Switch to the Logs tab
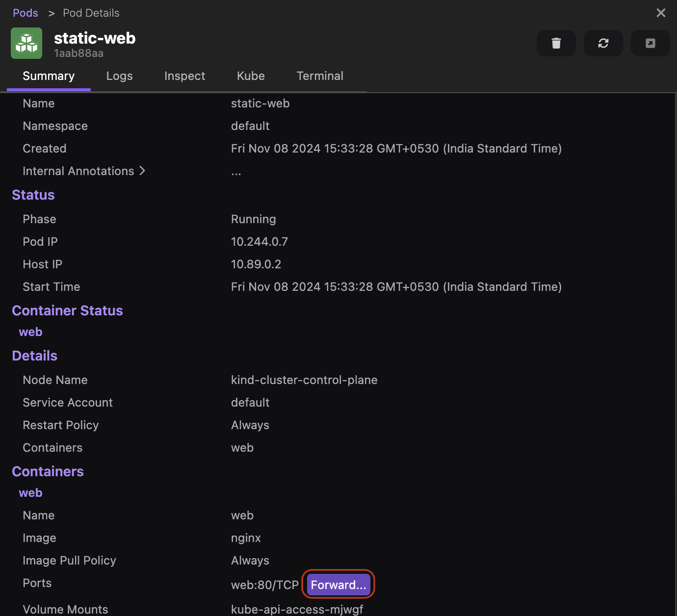677x616 pixels. (119, 76)
